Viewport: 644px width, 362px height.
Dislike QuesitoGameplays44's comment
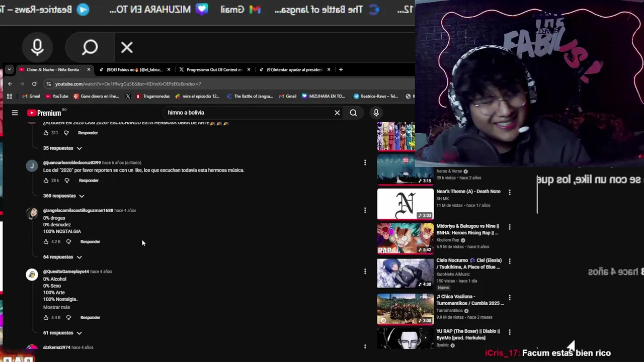coord(68,318)
